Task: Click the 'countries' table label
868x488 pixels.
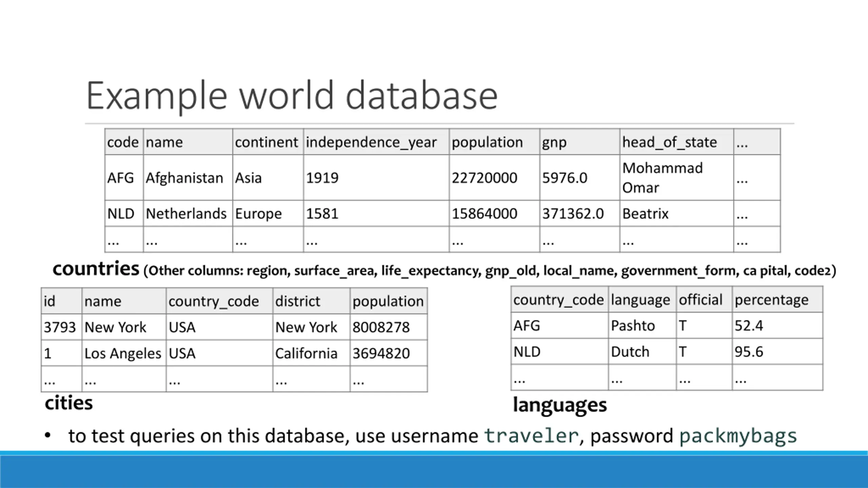Action: pos(96,269)
